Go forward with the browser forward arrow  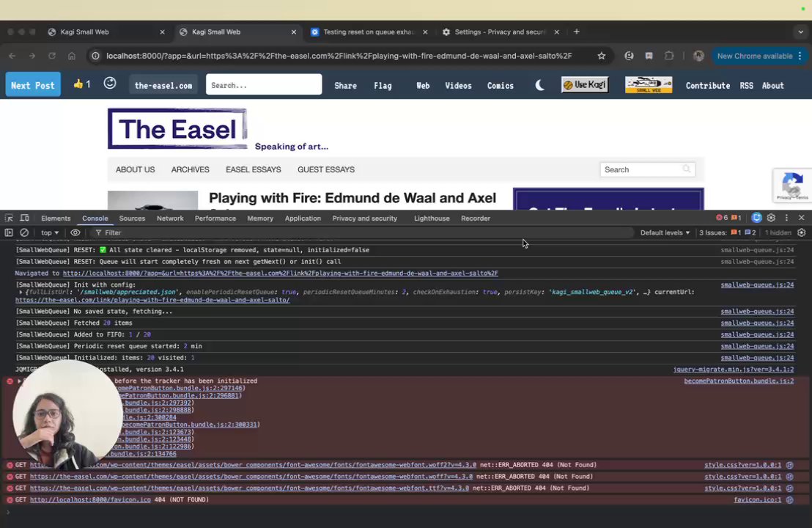(32, 56)
